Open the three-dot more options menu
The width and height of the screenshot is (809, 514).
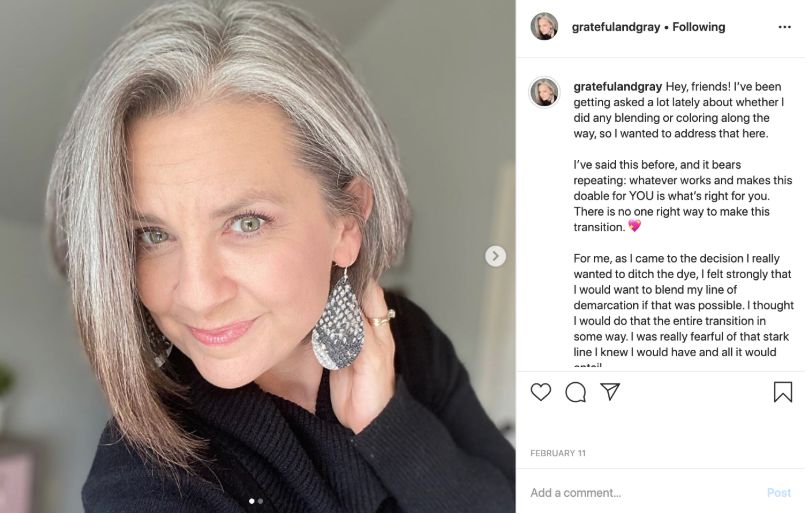(784, 27)
